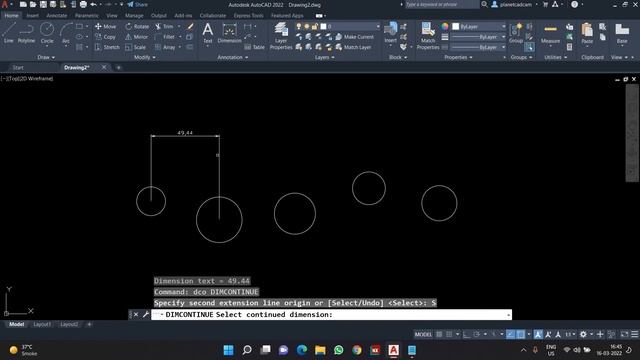
Task: Click the Plot printer icon
Action: pos(83,4)
